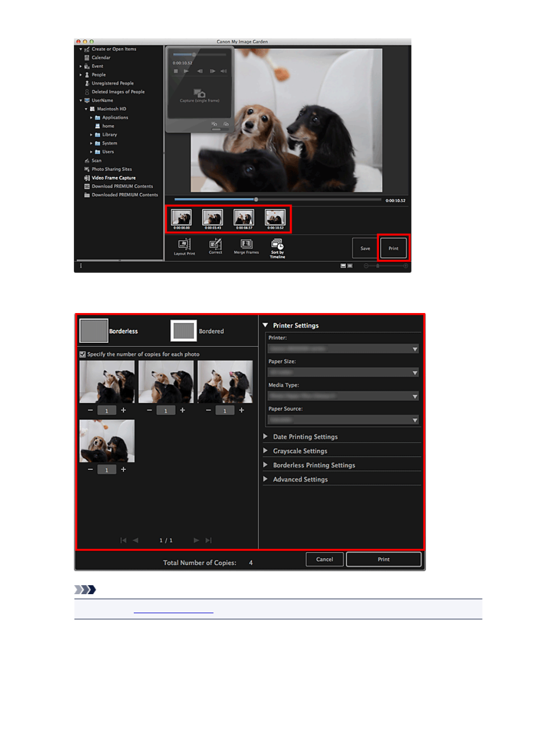
Task: Advance one frame forward in the video
Action: point(212,71)
